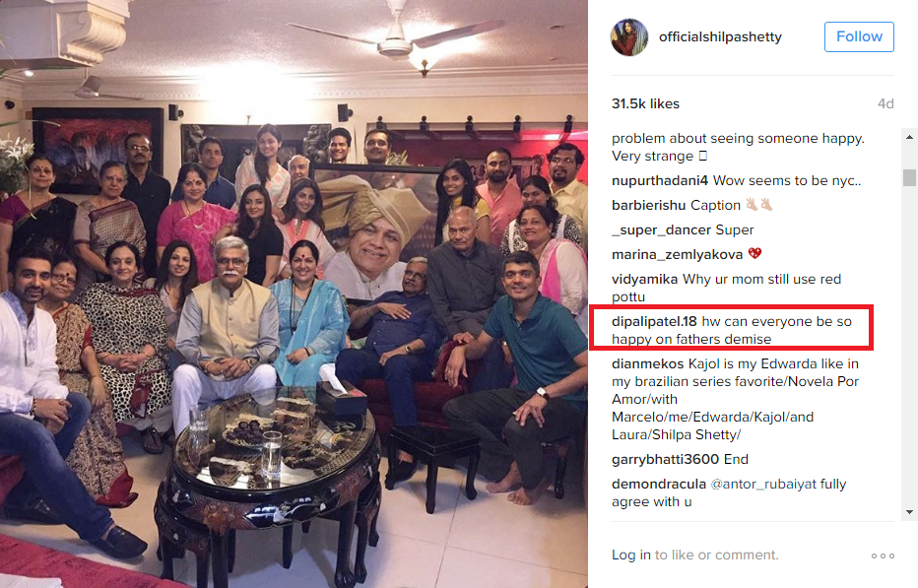Screen dimensions: 918x588
Task: Click the Follow button
Action: pyautogui.click(x=859, y=36)
